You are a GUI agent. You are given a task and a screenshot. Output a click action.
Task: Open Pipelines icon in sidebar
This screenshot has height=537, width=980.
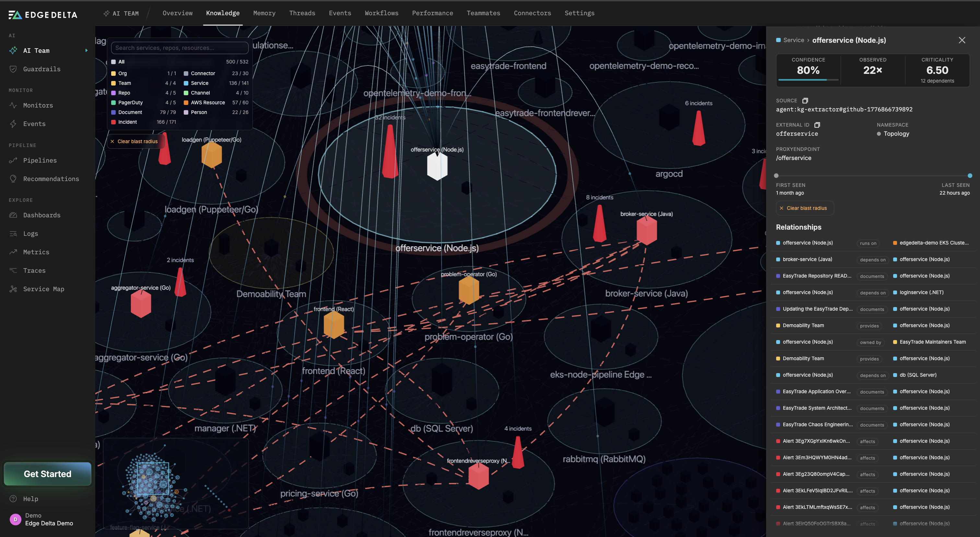pos(13,160)
